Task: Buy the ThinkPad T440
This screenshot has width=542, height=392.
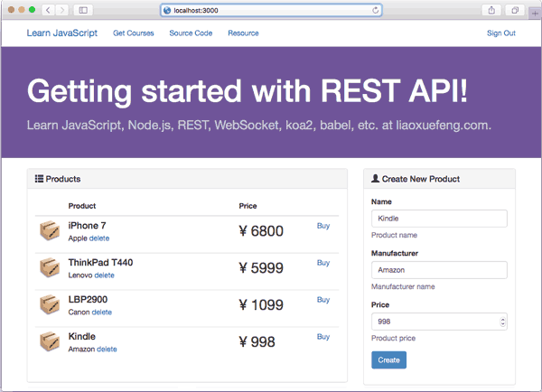Action: (x=323, y=263)
